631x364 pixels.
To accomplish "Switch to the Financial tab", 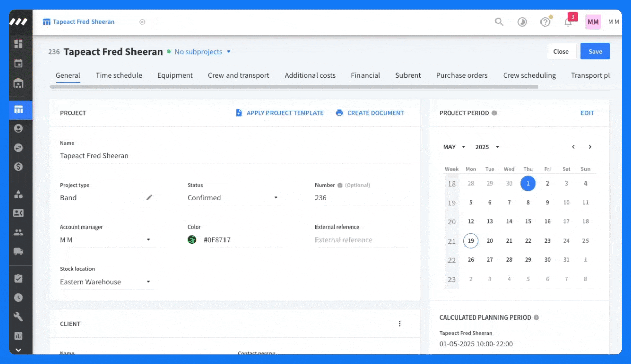I will [366, 75].
